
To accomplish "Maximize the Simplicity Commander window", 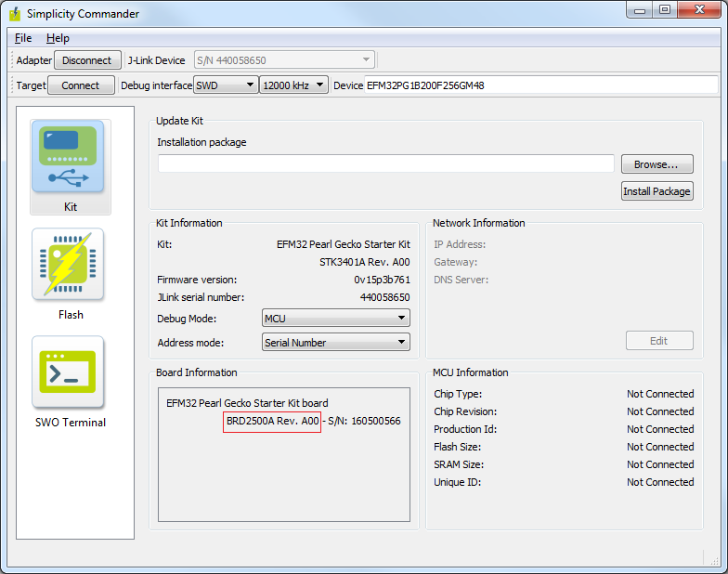I will [x=664, y=10].
